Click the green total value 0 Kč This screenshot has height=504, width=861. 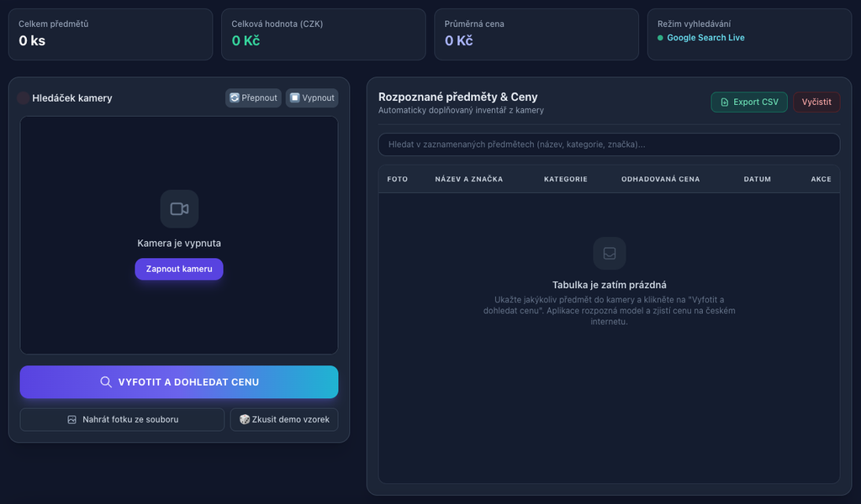click(246, 40)
